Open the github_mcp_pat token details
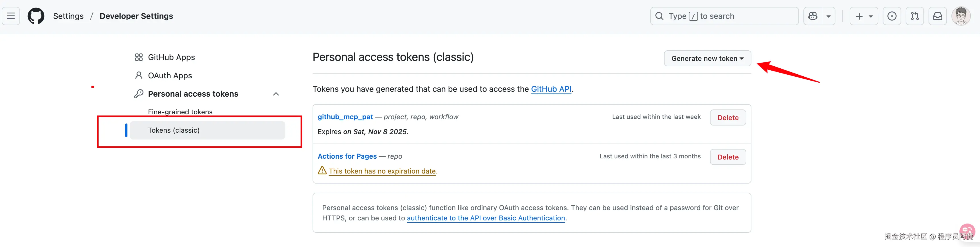Viewport: 980px width, 247px height. point(345,116)
